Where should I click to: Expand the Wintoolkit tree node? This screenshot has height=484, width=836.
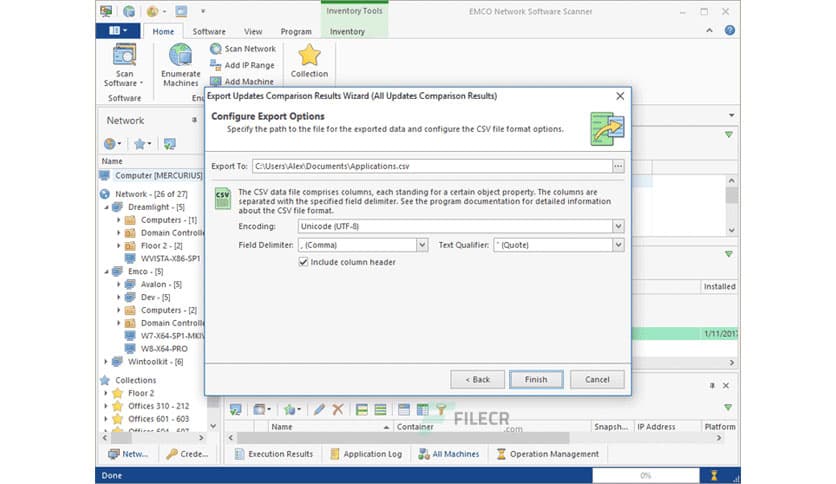[106, 361]
